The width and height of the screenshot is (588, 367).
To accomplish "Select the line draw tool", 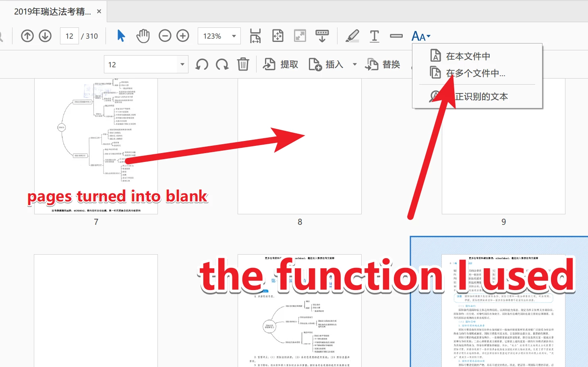I will coord(396,36).
